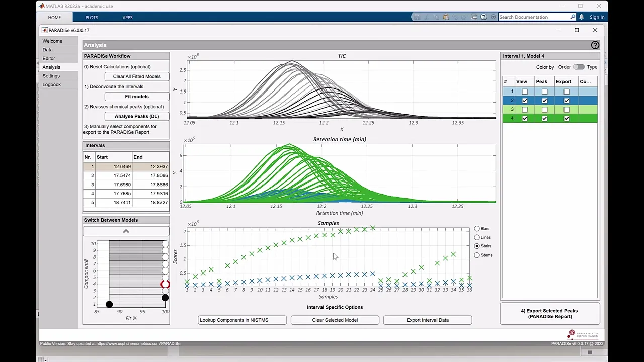Click Export Interval Data button
The image size is (644, 362).
pos(428,320)
